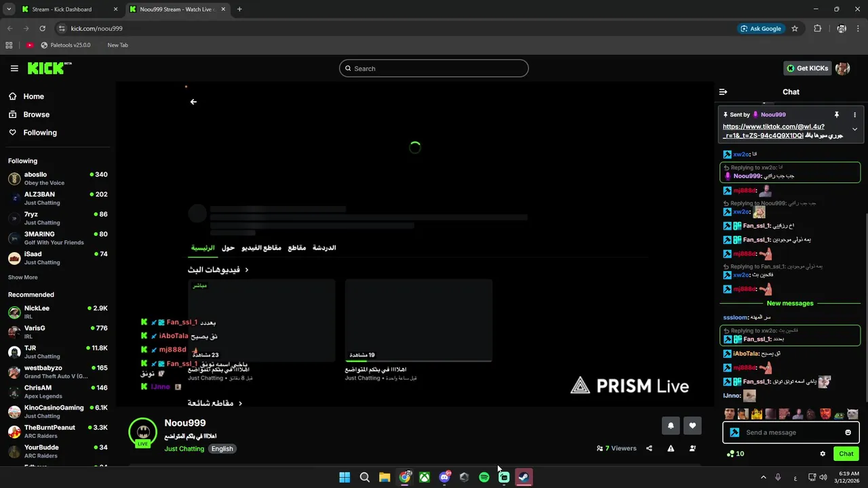Follow channel with the heart button

pos(692,426)
